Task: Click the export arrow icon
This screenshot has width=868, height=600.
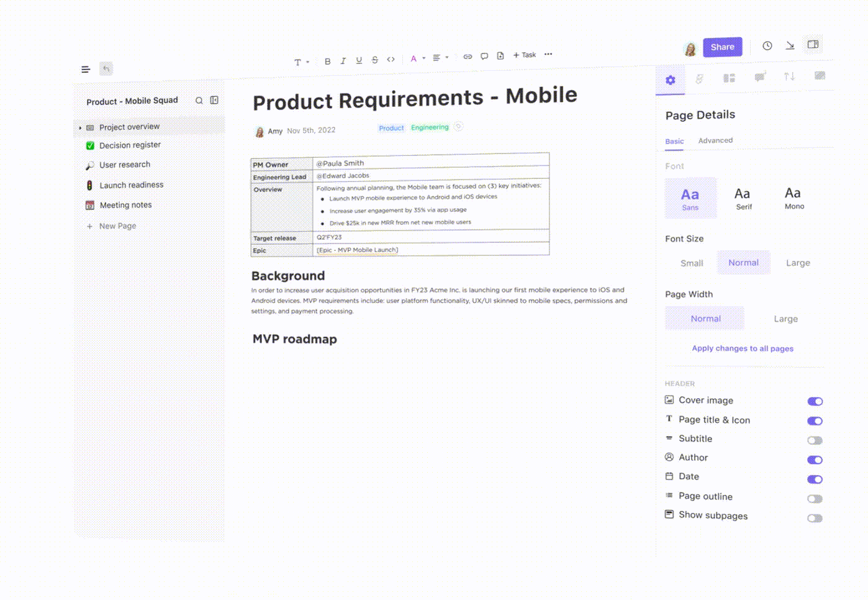Action: pos(790,45)
